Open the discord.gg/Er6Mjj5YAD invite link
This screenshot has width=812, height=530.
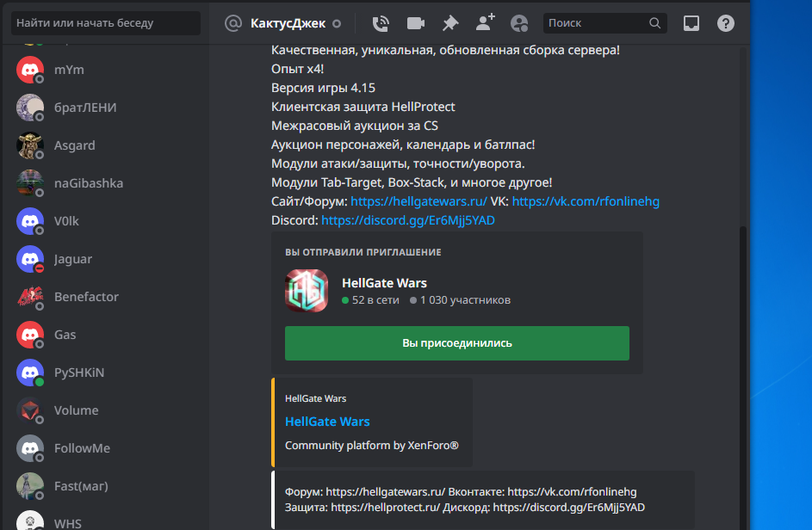(408, 220)
